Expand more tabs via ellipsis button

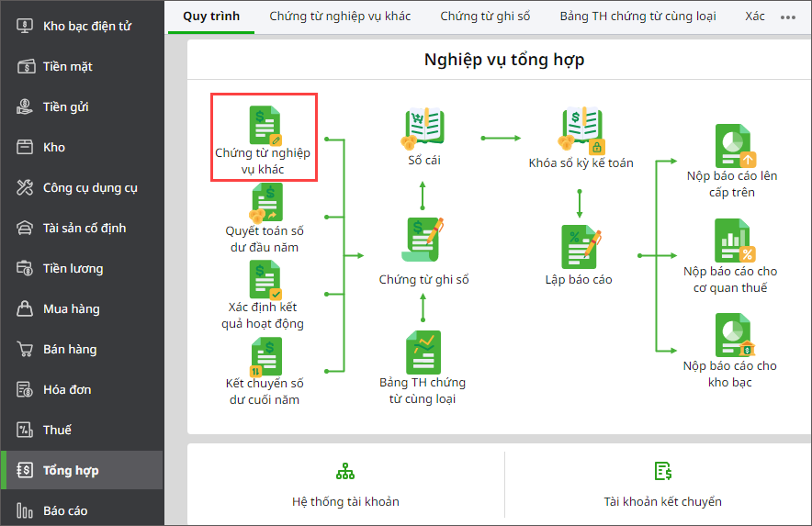tap(788, 17)
